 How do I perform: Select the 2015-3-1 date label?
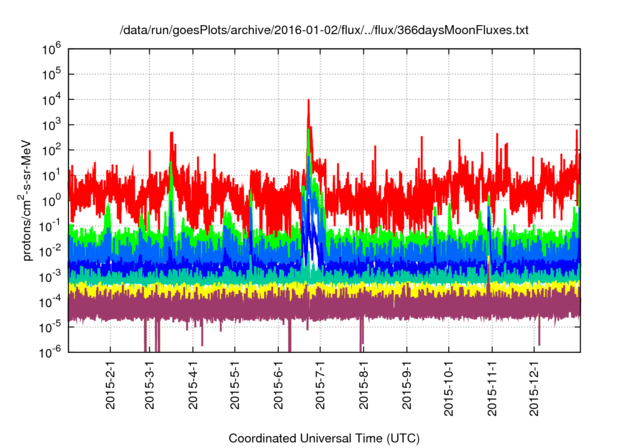149,385
